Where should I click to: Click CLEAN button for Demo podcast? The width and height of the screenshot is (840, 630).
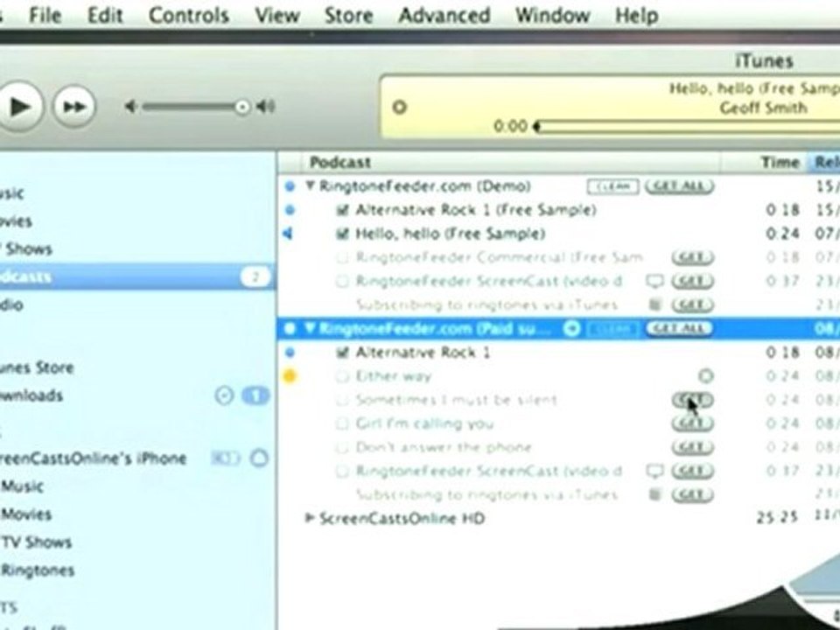[x=612, y=185]
